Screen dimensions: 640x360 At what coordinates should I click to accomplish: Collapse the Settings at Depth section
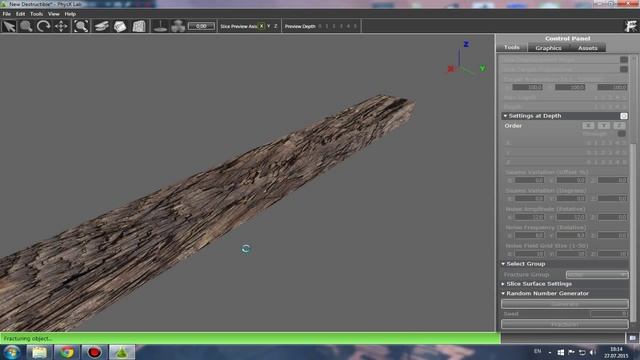click(x=505, y=116)
